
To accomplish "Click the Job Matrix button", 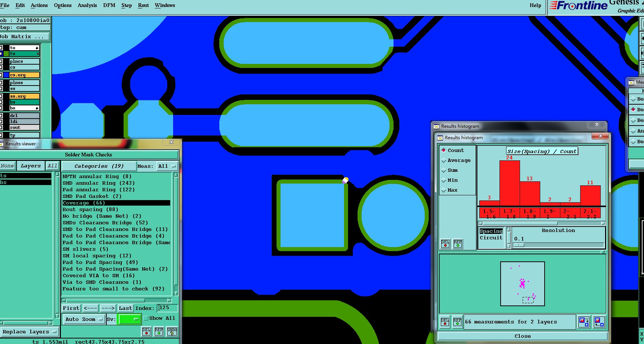I will click(24, 36).
